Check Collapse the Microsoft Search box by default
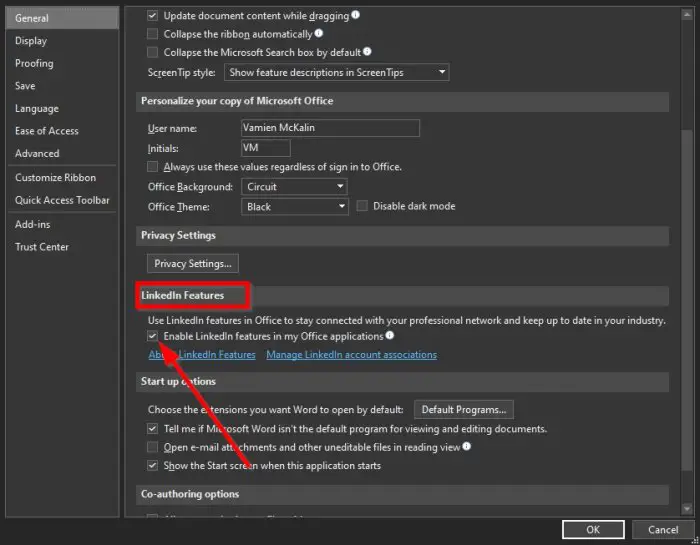The height and width of the screenshot is (545, 700). click(x=152, y=52)
